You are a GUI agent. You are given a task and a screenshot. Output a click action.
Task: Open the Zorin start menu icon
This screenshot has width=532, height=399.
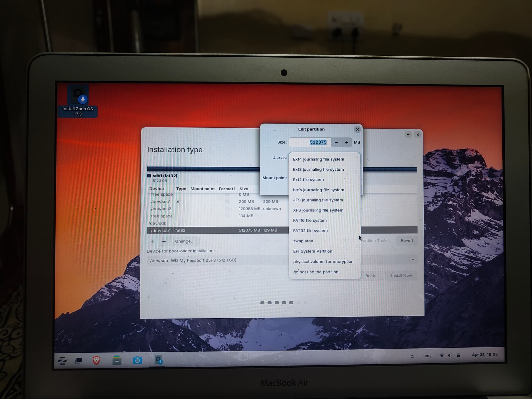pos(63,360)
